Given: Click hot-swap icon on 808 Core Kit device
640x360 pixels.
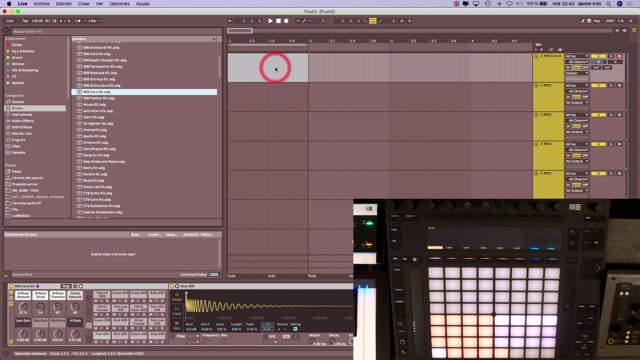Looking at the screenshot, I should pos(75,286).
